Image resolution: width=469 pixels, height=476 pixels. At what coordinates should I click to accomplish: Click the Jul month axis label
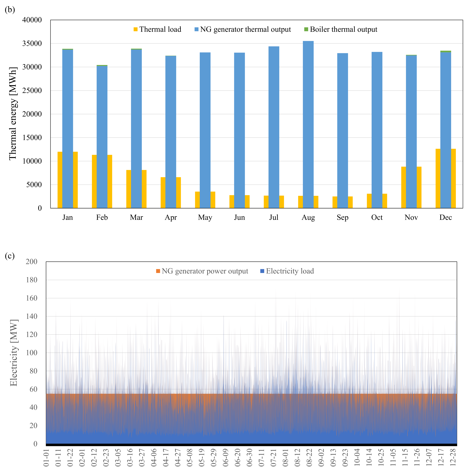coord(274,217)
